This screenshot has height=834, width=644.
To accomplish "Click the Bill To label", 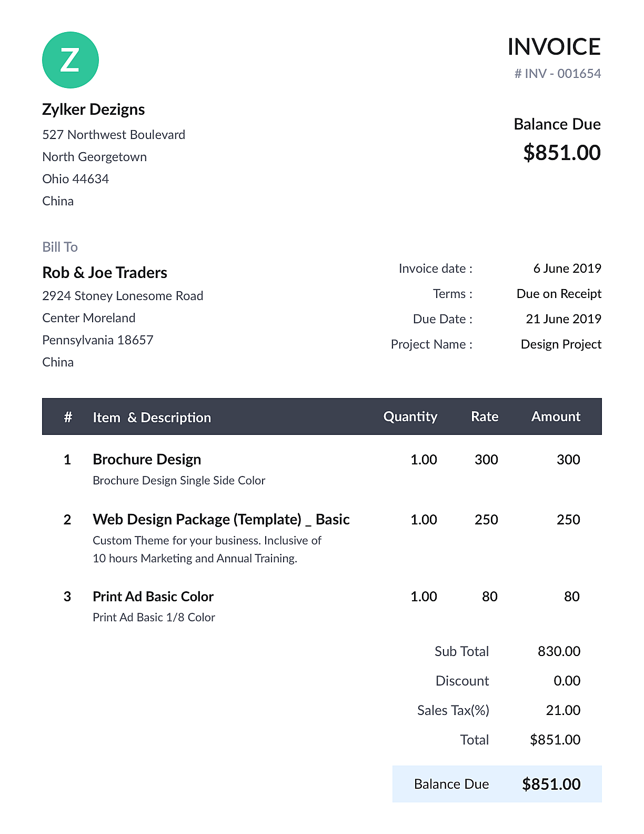I will click(60, 247).
